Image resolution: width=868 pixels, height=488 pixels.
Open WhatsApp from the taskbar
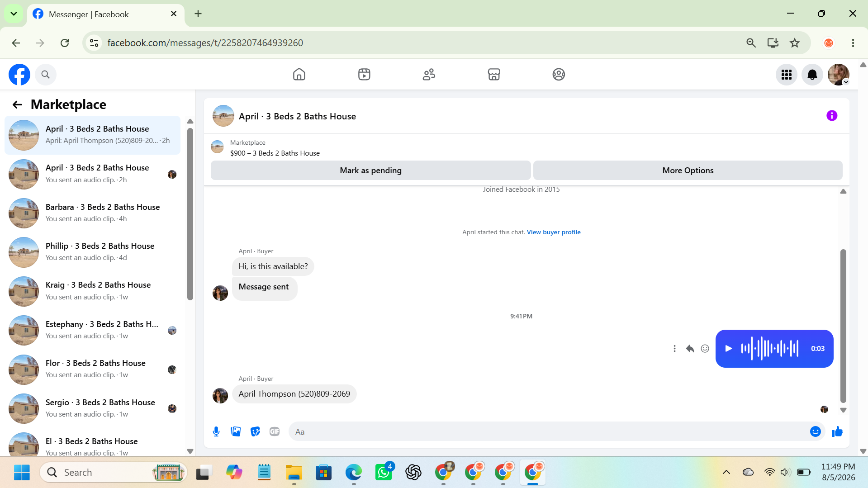point(384,473)
